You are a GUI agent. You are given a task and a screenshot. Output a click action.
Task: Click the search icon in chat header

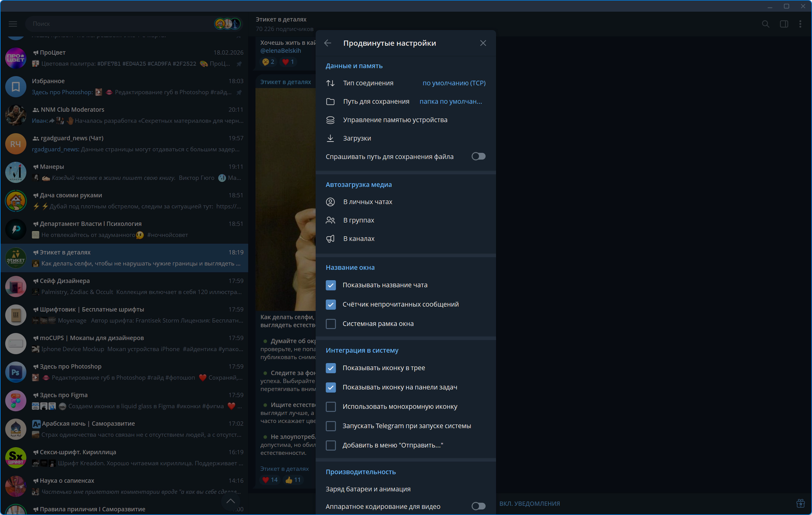coord(765,24)
